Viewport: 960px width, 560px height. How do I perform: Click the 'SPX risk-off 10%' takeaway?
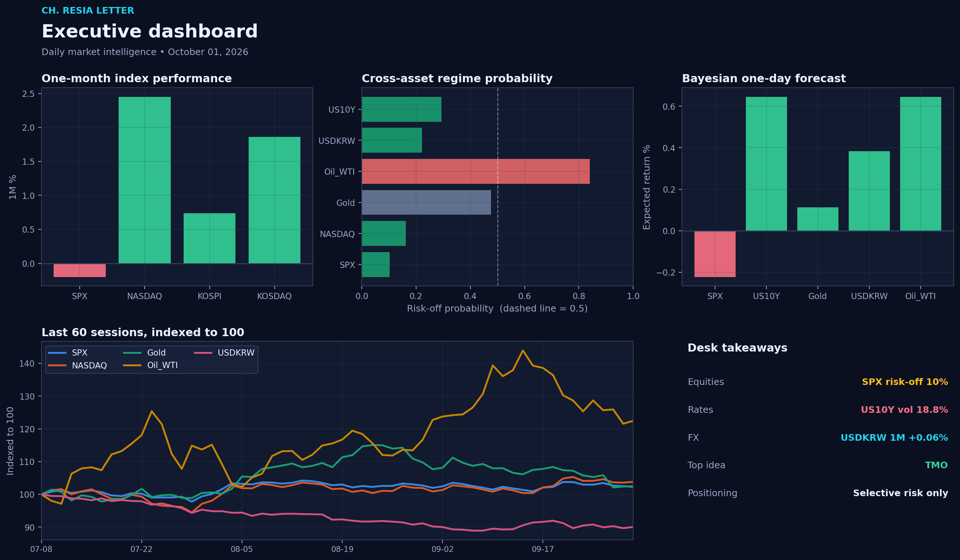pos(905,382)
